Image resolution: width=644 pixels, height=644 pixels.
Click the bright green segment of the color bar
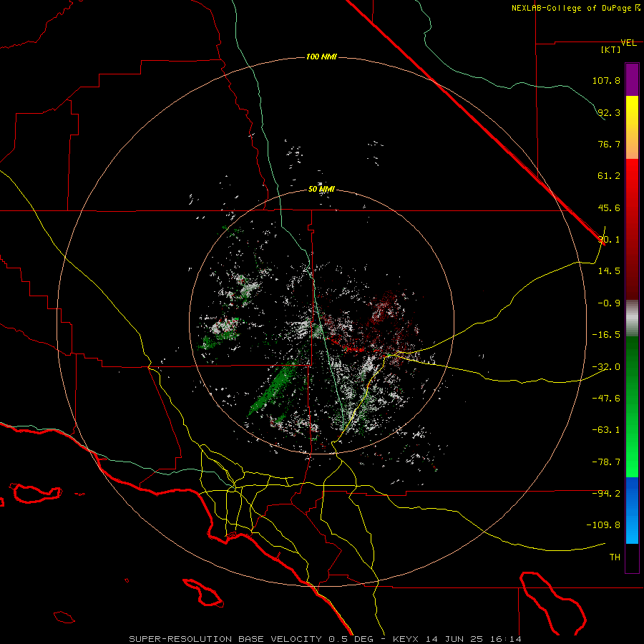pos(632,406)
